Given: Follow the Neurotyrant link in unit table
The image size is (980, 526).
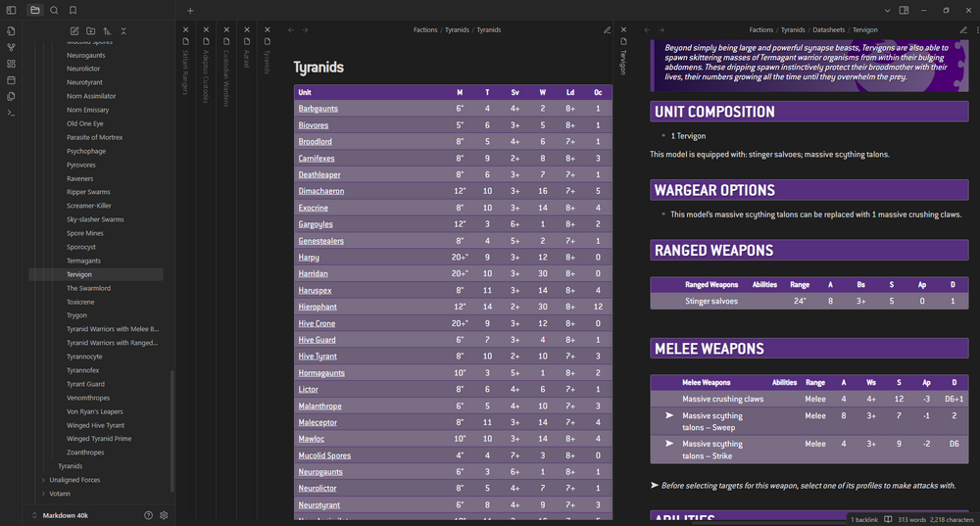Looking at the screenshot, I should coord(318,505).
